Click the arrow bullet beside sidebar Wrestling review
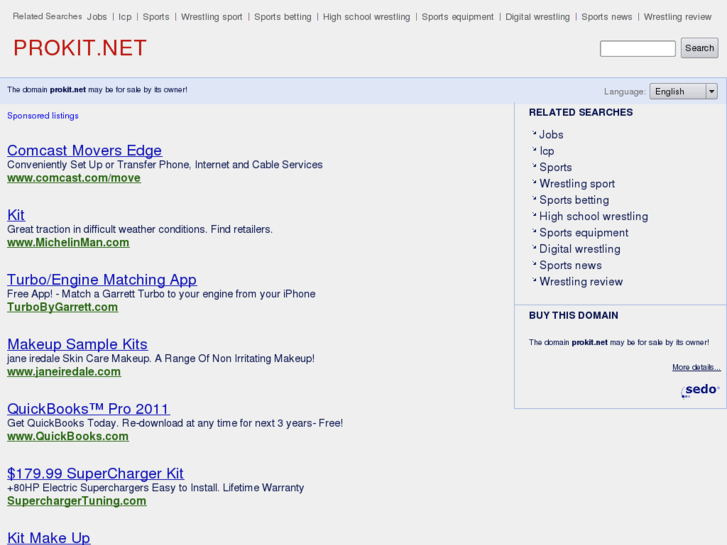727x545 pixels. point(534,280)
